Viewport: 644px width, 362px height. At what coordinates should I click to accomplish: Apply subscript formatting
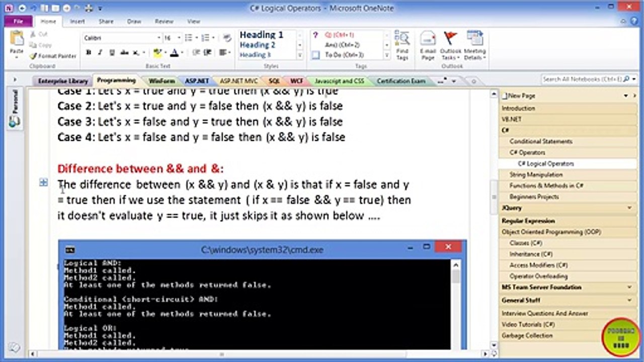(x=136, y=52)
